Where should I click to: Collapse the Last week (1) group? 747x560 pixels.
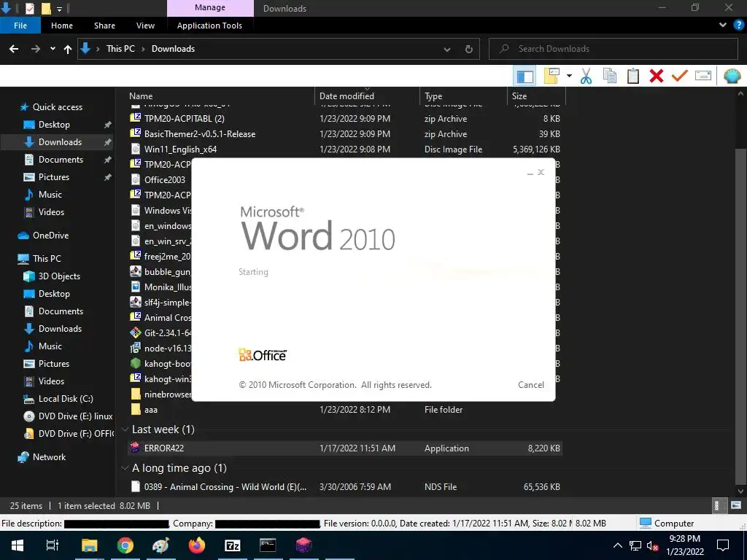[125, 429]
